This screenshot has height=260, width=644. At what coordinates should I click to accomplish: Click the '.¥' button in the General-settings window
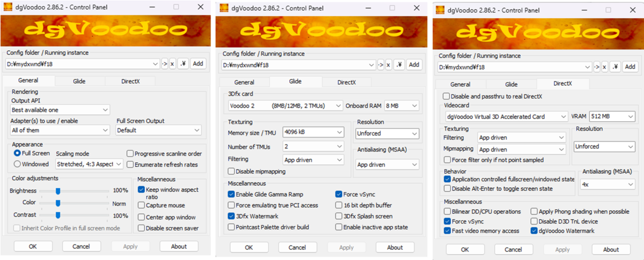(x=183, y=64)
